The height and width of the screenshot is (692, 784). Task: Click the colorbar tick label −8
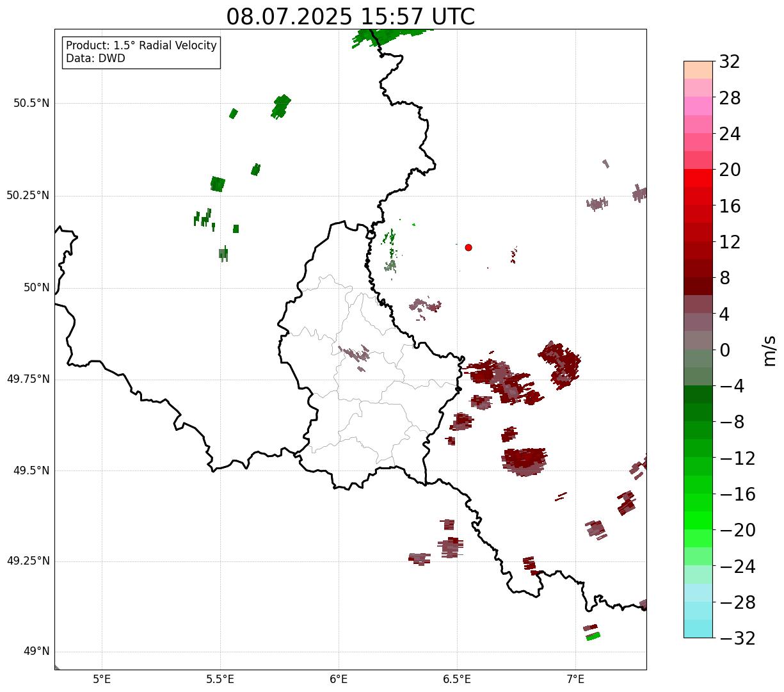pos(731,422)
